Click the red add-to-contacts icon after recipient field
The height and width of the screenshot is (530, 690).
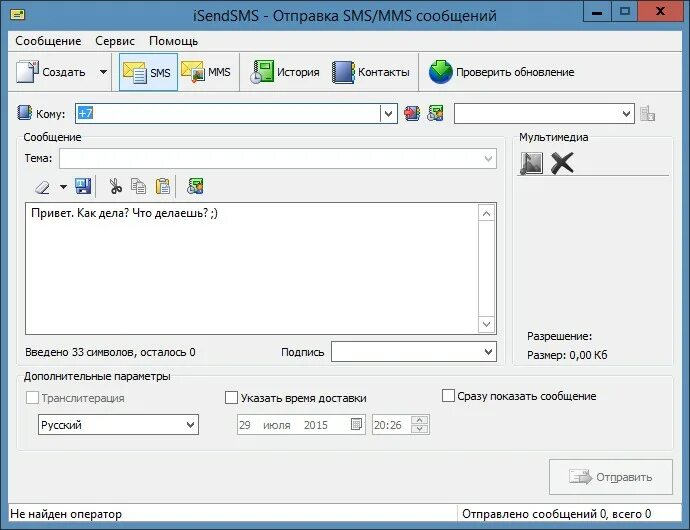tap(412, 114)
